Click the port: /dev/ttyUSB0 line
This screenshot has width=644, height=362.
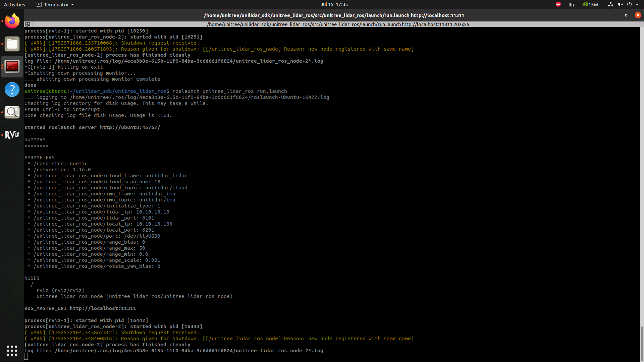pos(94,236)
